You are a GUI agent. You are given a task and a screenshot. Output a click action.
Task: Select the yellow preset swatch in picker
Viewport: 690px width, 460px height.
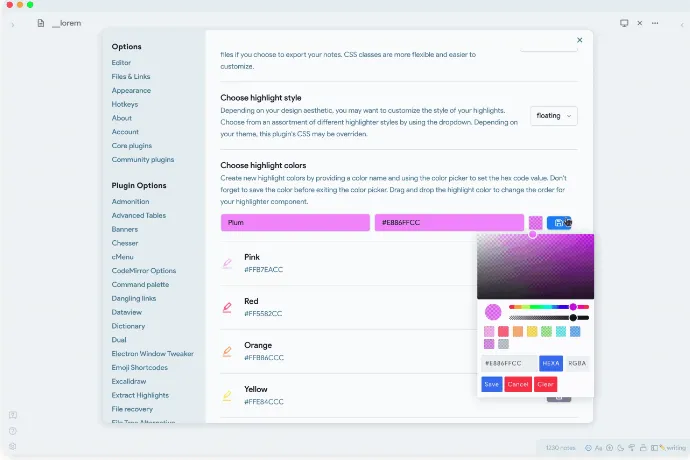pos(532,331)
